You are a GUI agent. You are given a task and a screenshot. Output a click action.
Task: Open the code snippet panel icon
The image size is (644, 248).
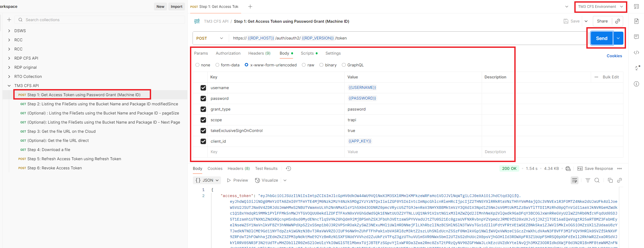pyautogui.click(x=636, y=53)
